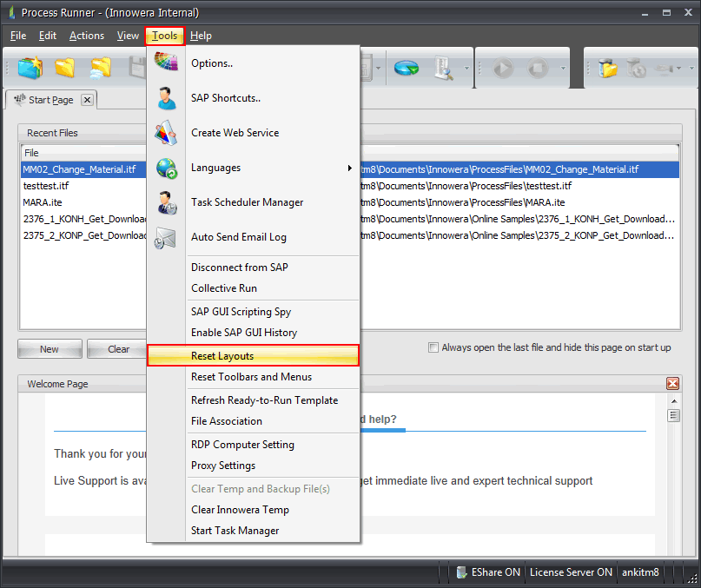Click the New button below Recent Files
The image size is (701, 588).
[50, 348]
